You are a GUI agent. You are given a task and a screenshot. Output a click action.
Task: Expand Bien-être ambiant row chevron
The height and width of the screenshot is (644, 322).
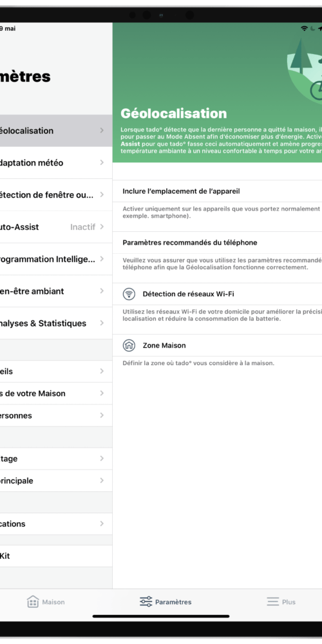coord(102,291)
